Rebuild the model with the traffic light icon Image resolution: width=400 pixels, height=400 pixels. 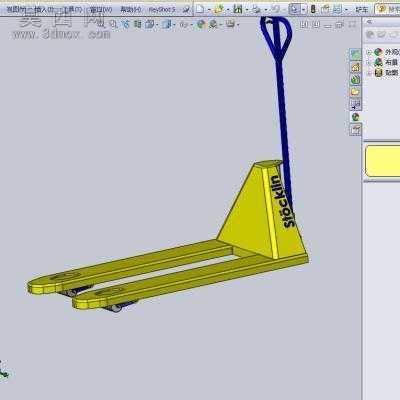point(313,9)
